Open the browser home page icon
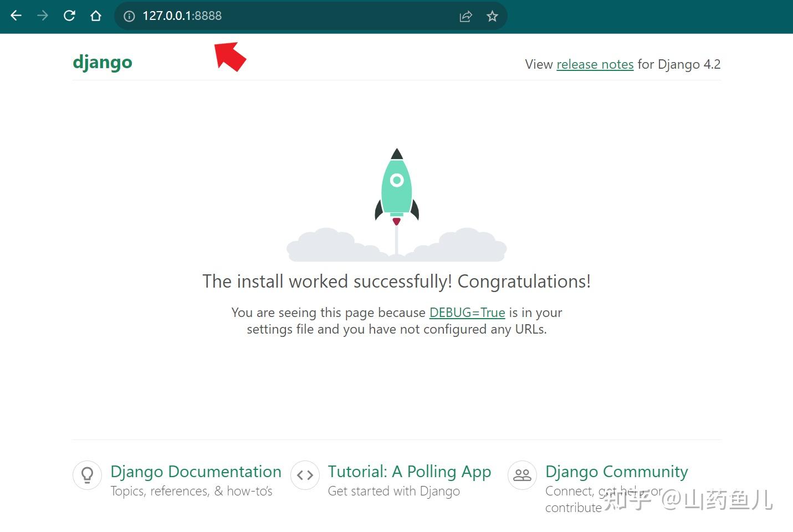The image size is (793, 532). (95, 16)
